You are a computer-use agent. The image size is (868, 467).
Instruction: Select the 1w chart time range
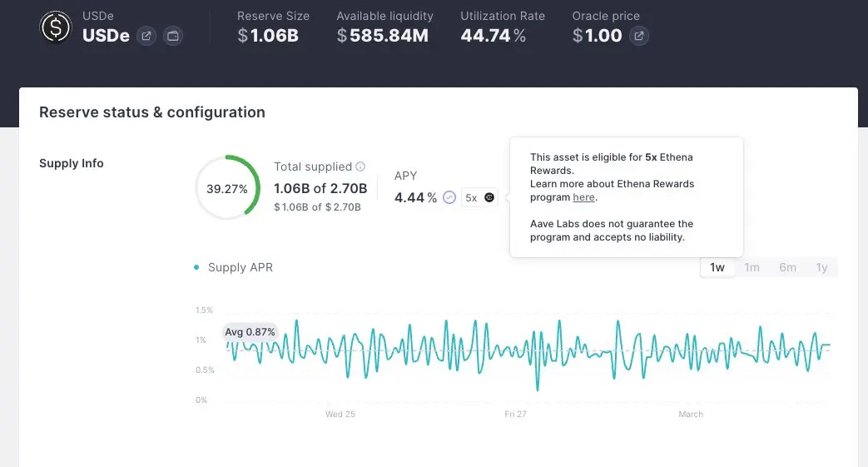click(x=717, y=267)
